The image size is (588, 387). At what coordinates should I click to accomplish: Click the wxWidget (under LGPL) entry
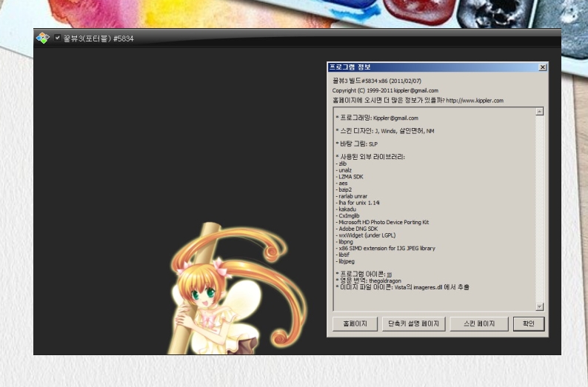click(366, 235)
